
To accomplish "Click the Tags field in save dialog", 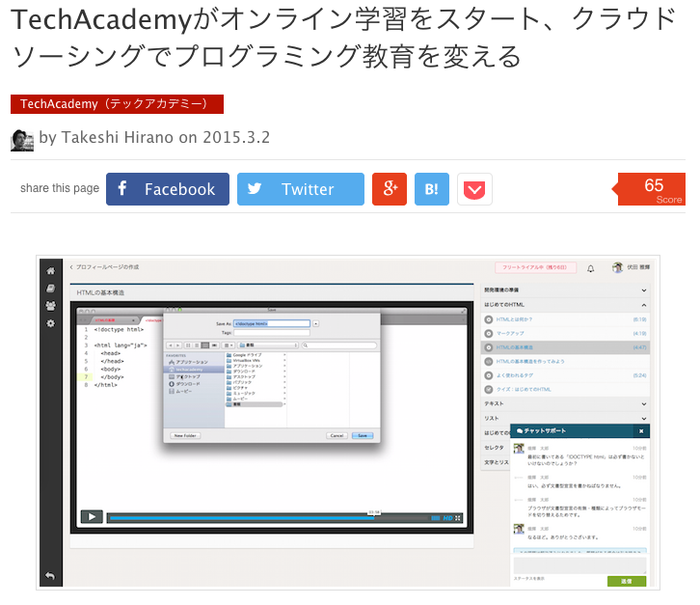I will point(272,333).
